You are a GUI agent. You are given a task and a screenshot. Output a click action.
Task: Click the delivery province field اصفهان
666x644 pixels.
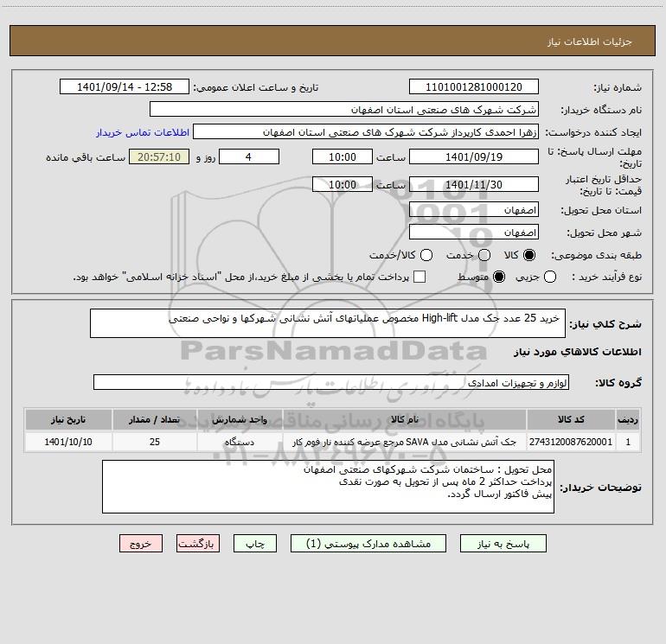[474, 209]
